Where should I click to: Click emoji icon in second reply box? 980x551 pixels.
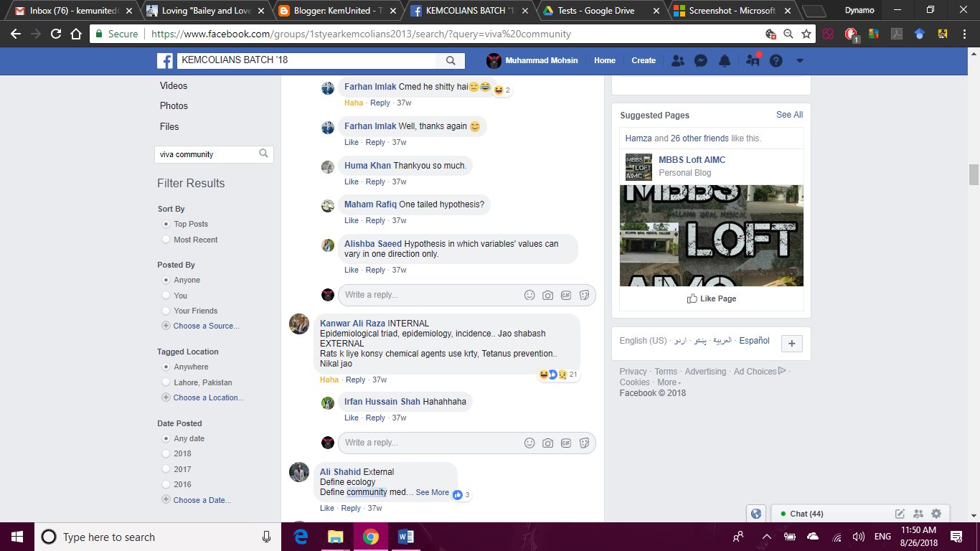pos(529,443)
